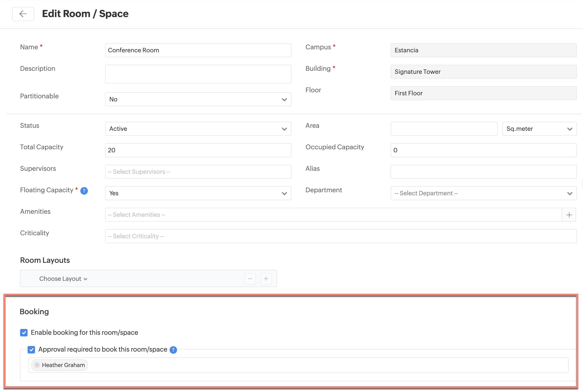Screen dimensions: 583x392
Task: Remove Heather Graham approver tag
Action: coord(37,365)
